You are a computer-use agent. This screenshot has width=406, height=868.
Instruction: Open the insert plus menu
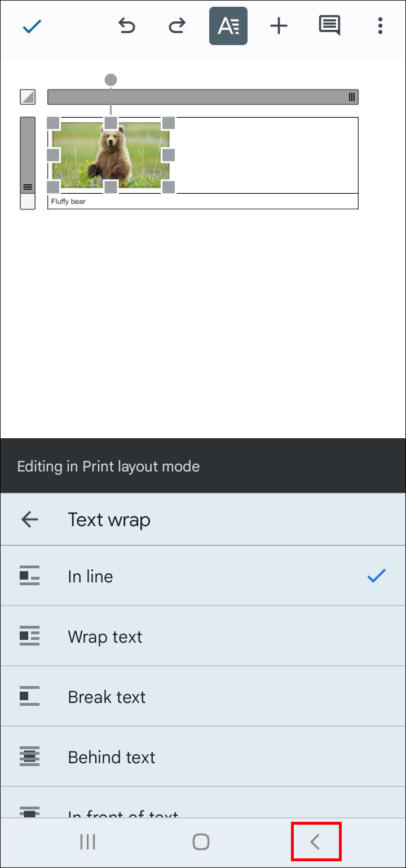[x=279, y=26]
